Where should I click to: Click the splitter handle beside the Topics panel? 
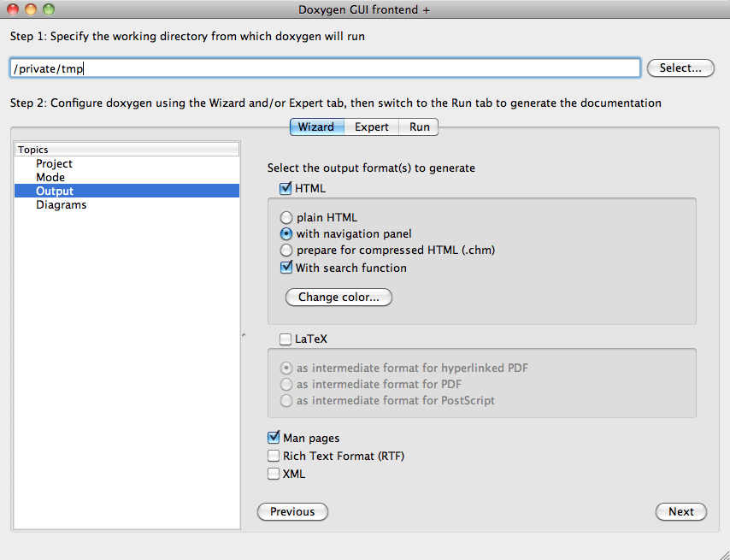[x=244, y=335]
